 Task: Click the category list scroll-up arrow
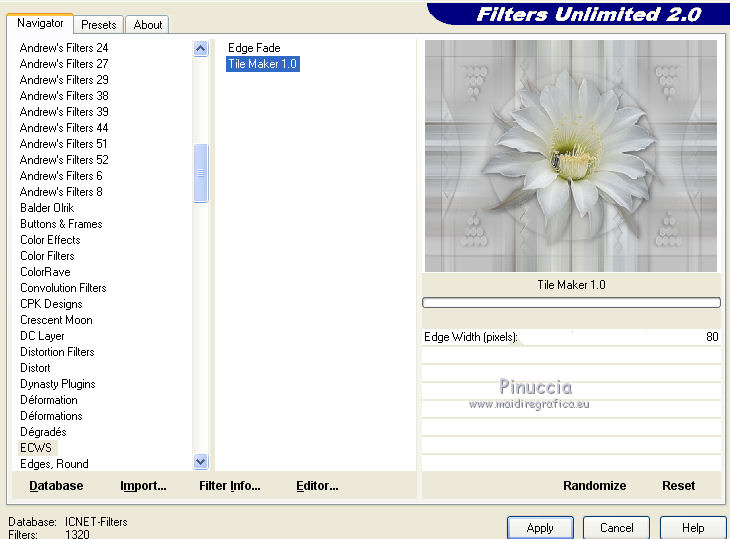tap(201, 48)
